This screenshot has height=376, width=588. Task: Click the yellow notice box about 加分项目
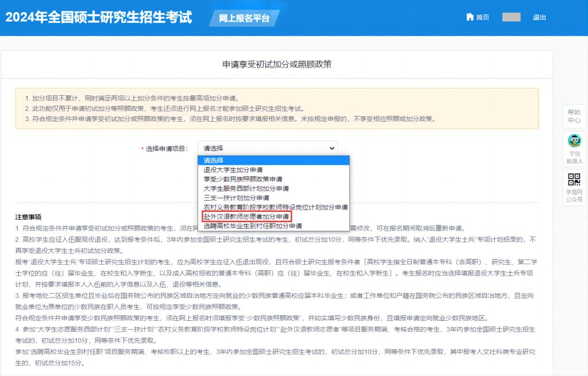pyautogui.click(x=277, y=108)
